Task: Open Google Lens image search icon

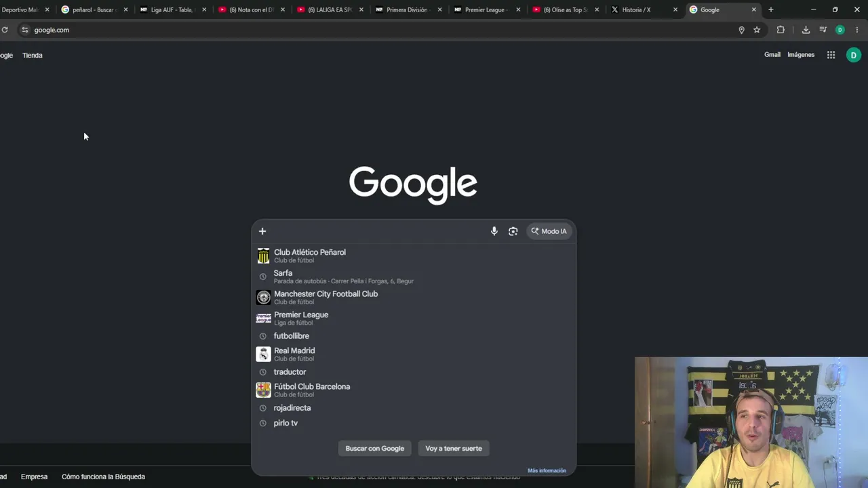Action: click(513, 231)
